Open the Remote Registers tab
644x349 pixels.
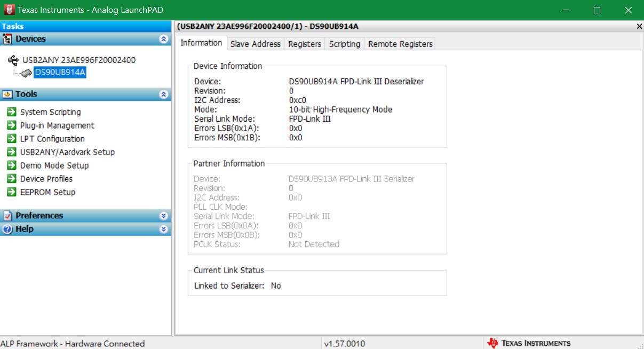pyautogui.click(x=400, y=44)
